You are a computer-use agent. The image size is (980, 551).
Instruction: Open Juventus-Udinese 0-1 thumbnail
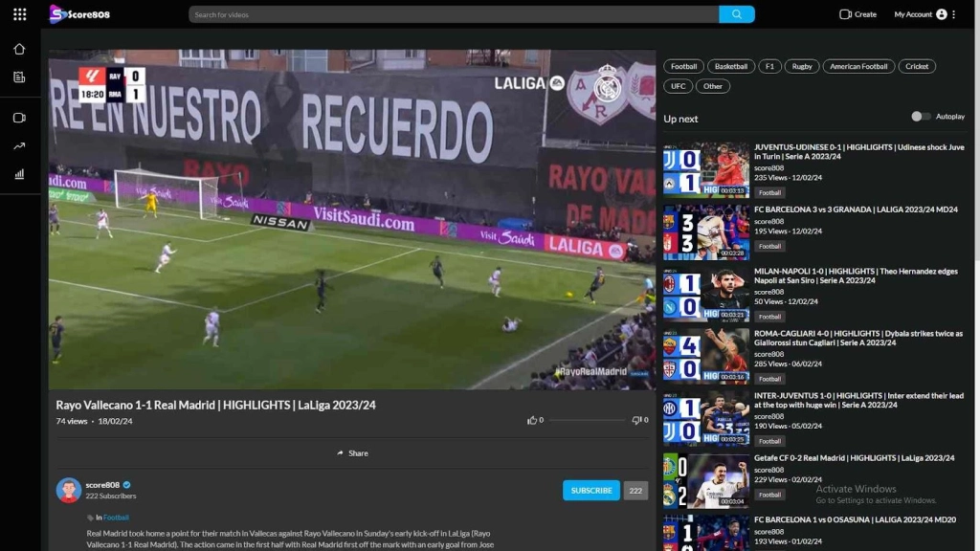(x=705, y=170)
